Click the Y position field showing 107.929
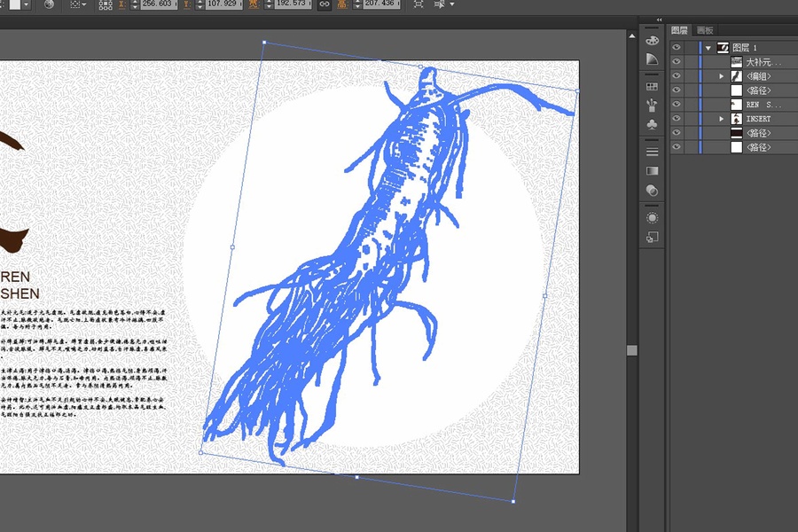The width and height of the screenshot is (798, 532). [x=223, y=4]
